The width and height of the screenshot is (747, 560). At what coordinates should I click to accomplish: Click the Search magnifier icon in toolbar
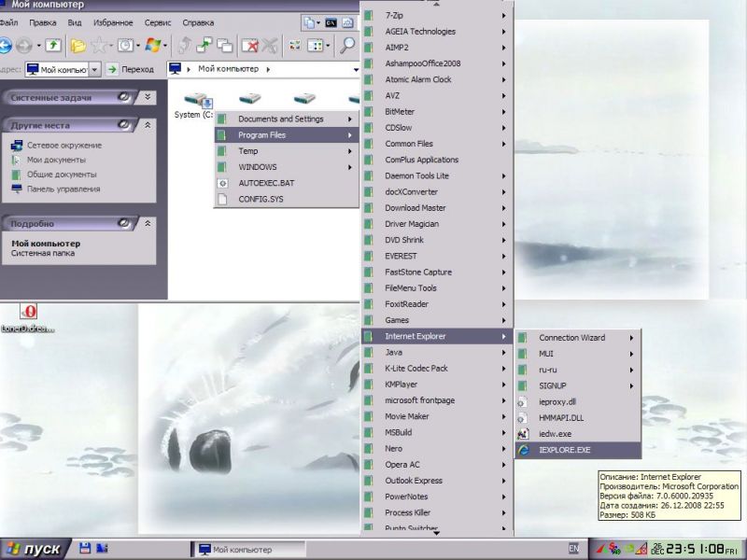(347, 45)
